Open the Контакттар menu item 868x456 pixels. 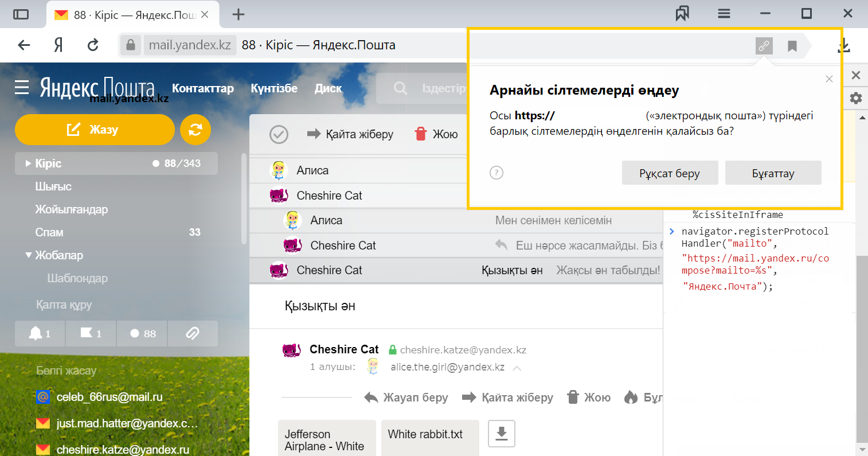tap(203, 88)
